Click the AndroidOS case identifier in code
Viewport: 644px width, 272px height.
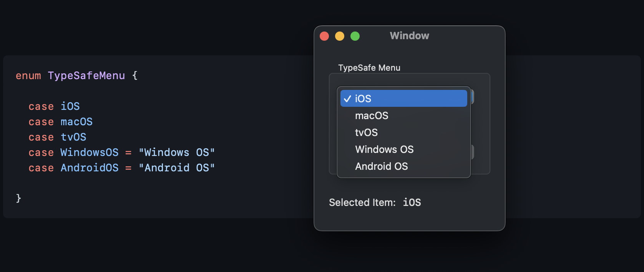(x=90, y=168)
